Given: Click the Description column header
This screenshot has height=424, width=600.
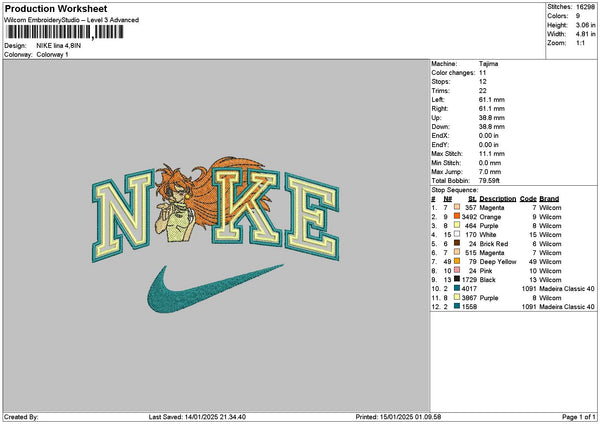Looking at the screenshot, I should [x=497, y=199].
